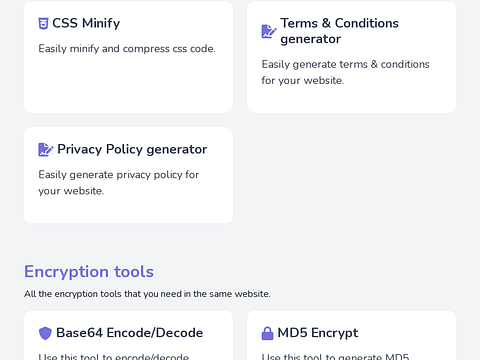480x360 pixels.
Task: Click 'Easily generate terms & conditions' description text
Action: click(x=345, y=72)
